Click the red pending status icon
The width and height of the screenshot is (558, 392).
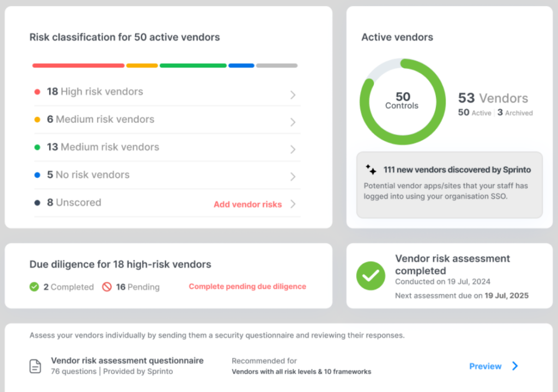tap(107, 287)
